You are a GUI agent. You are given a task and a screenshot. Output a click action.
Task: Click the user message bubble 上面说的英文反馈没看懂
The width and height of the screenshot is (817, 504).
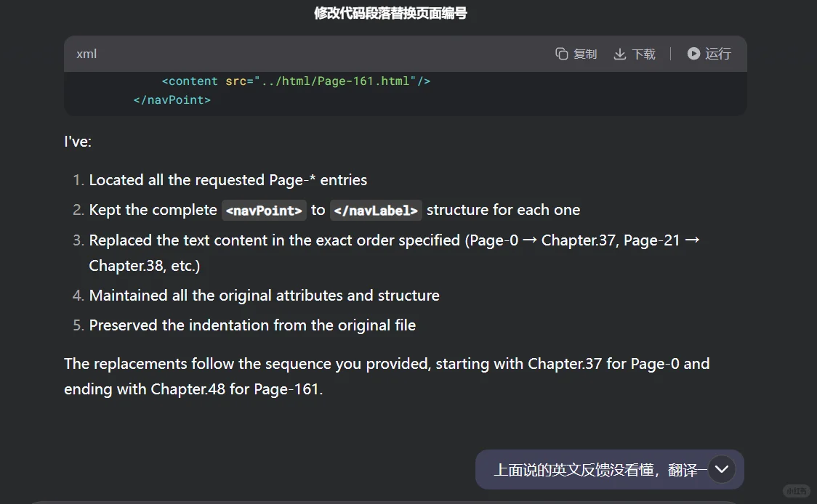coord(610,470)
